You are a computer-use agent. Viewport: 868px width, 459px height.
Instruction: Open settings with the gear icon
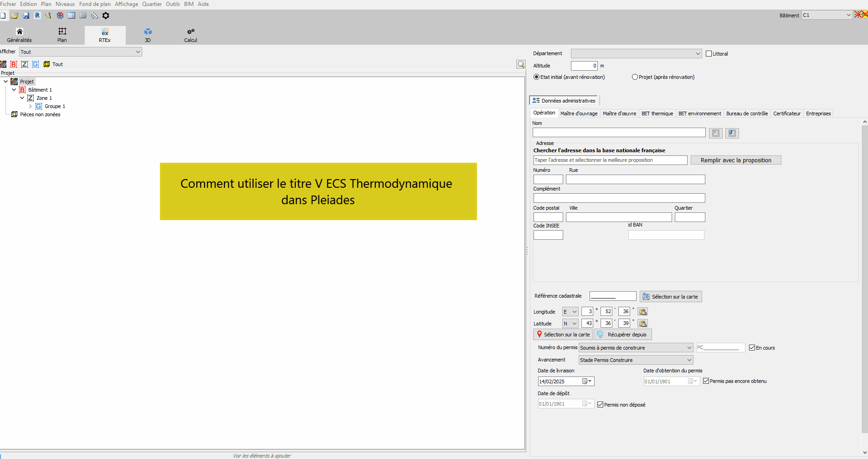[x=106, y=15]
